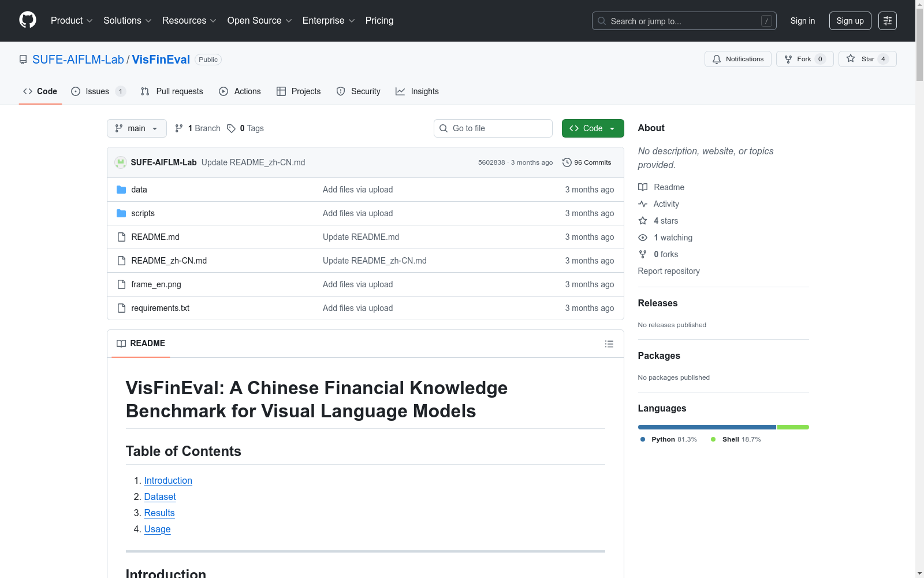This screenshot has width=924, height=578.
Task: Jump to Usage in table of contents
Action: [x=157, y=529]
